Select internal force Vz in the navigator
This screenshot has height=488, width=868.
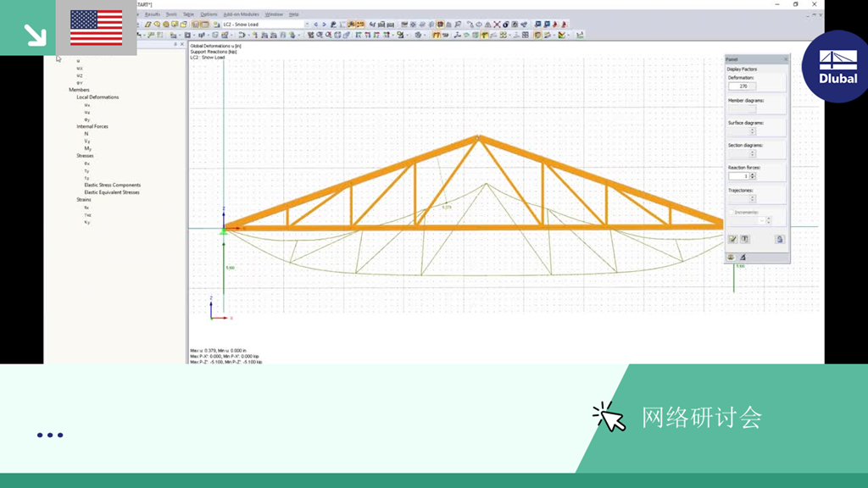(87, 141)
